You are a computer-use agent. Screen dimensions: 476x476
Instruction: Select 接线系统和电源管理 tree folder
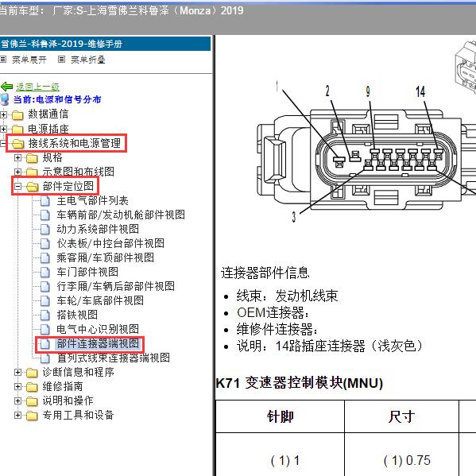[x=75, y=143]
